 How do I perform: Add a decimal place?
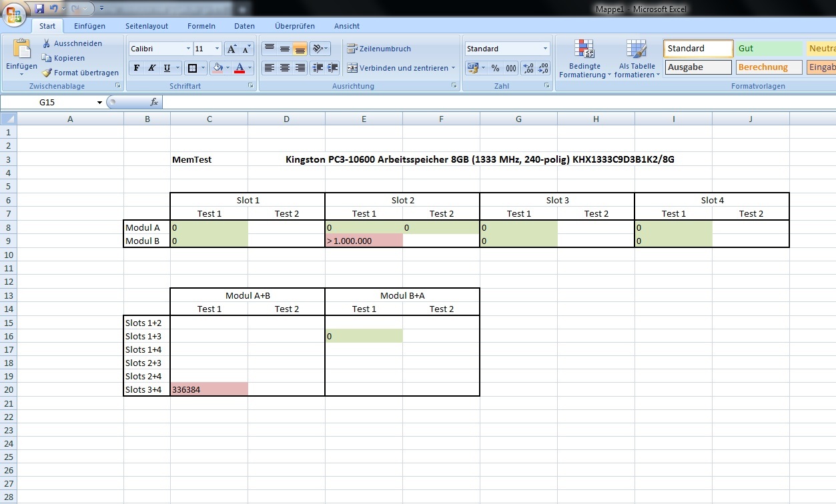click(528, 68)
